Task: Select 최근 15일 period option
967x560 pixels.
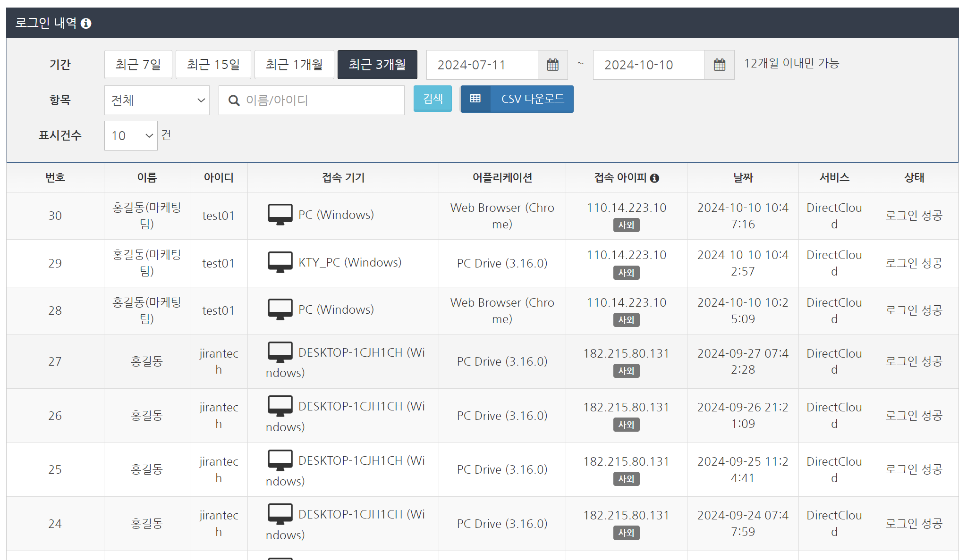Action: (213, 65)
